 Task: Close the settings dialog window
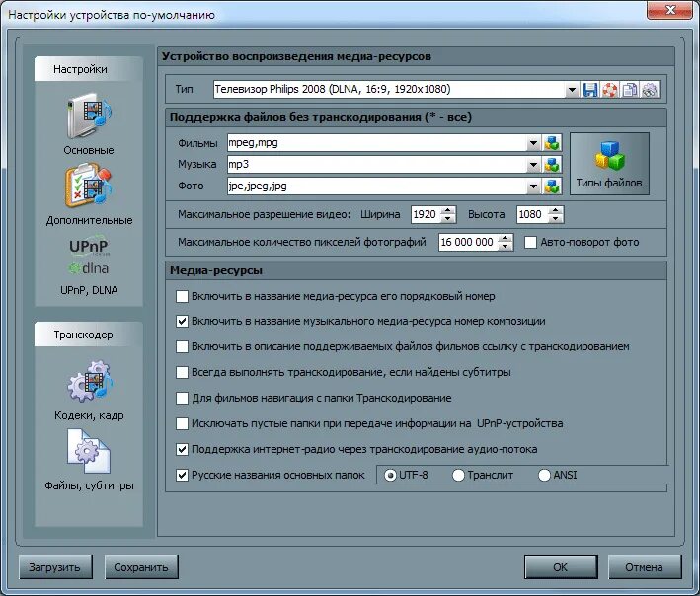[x=669, y=10]
